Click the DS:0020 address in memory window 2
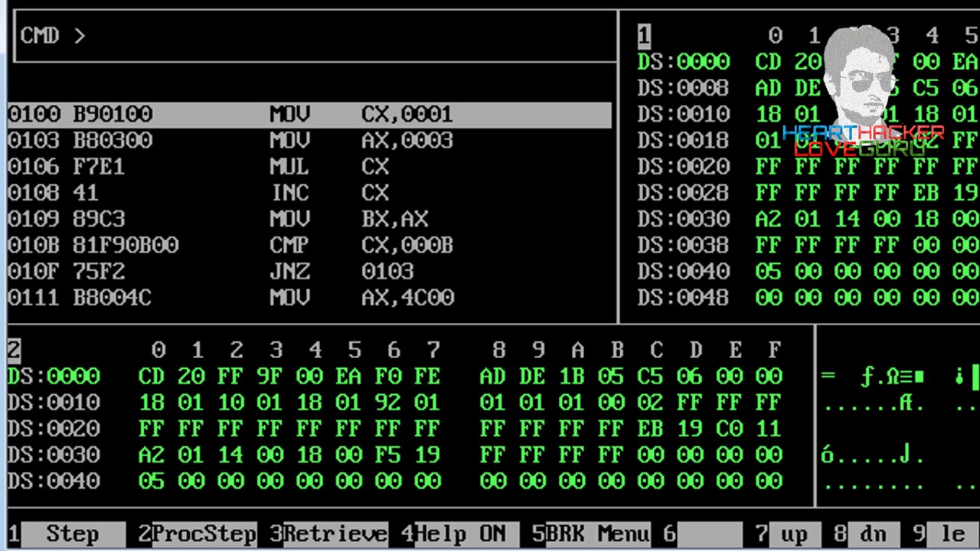Image resolution: width=980 pixels, height=551 pixels. tap(54, 429)
